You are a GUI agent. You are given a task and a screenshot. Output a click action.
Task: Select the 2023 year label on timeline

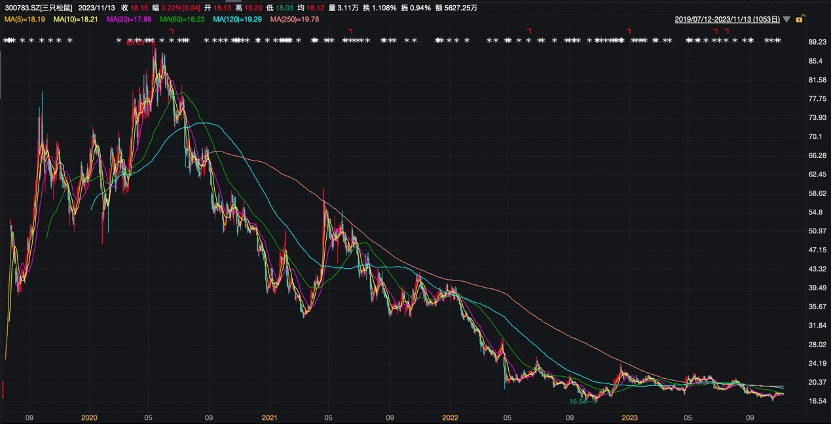(630, 416)
